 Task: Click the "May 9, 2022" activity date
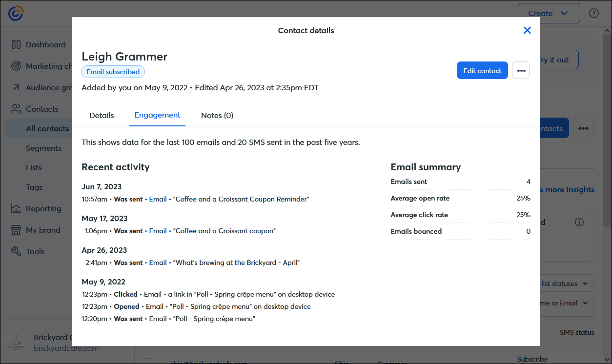(x=103, y=282)
